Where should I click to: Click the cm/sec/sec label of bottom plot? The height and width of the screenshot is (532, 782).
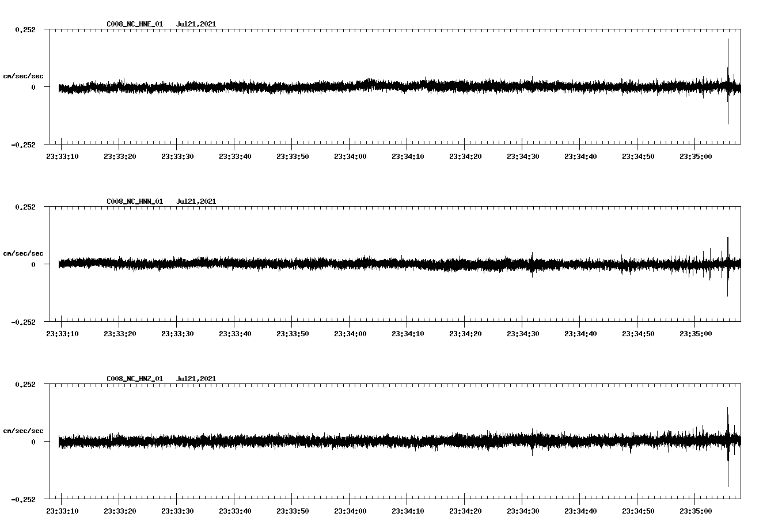pos(24,430)
